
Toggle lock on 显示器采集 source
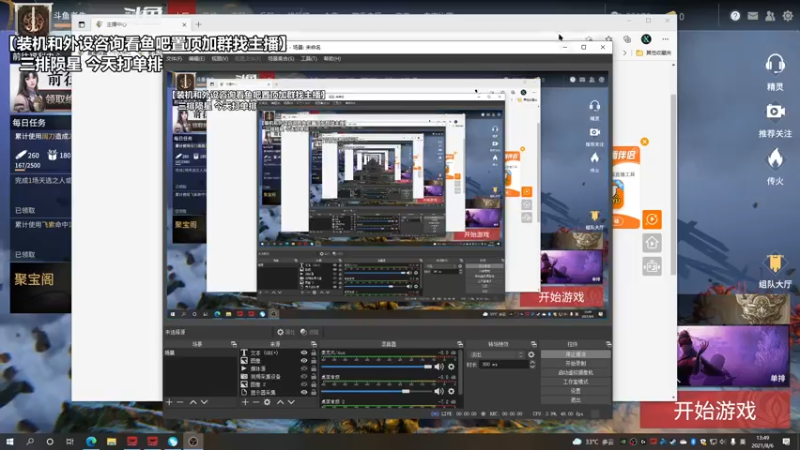[313, 392]
